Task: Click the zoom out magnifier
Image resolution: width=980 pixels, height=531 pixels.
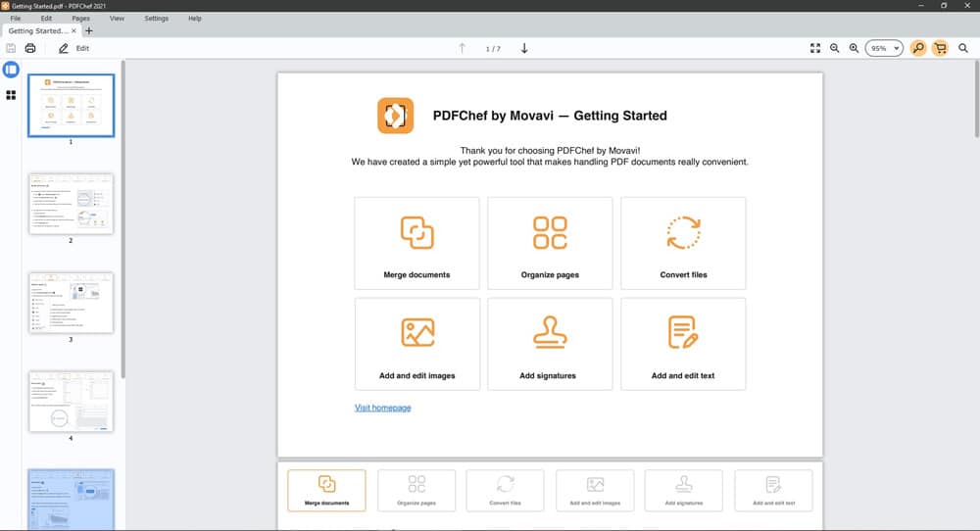Action: click(834, 48)
